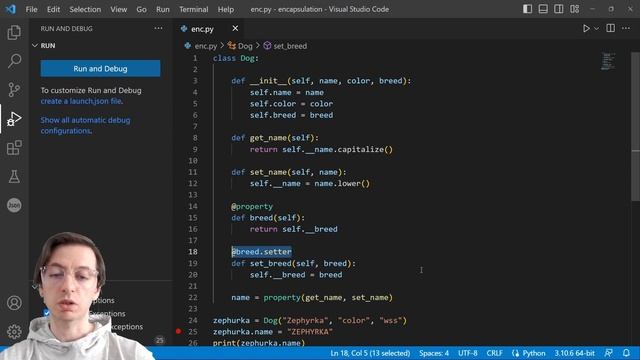Click 'def set_name(self, name):' text
Screen dimensions: 640x360
289,172
